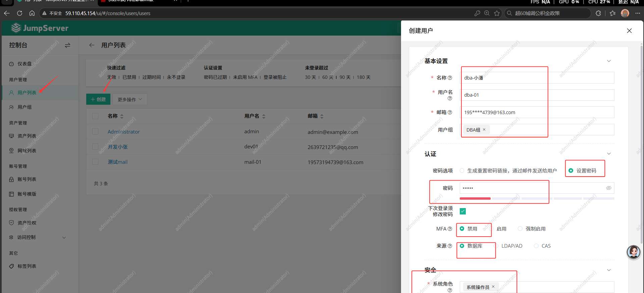Reload the page with refresh icon

pyautogui.click(x=19, y=13)
